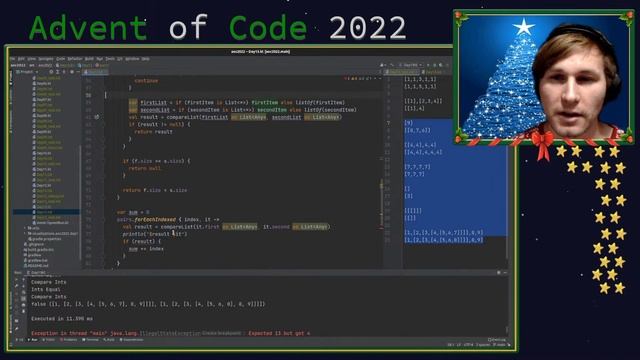Open the run configuration dropdown
This screenshot has width=640, height=360.
pyautogui.click(x=410, y=65)
